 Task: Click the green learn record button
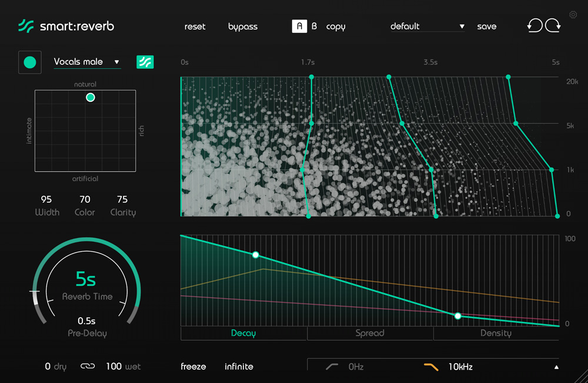coord(30,62)
